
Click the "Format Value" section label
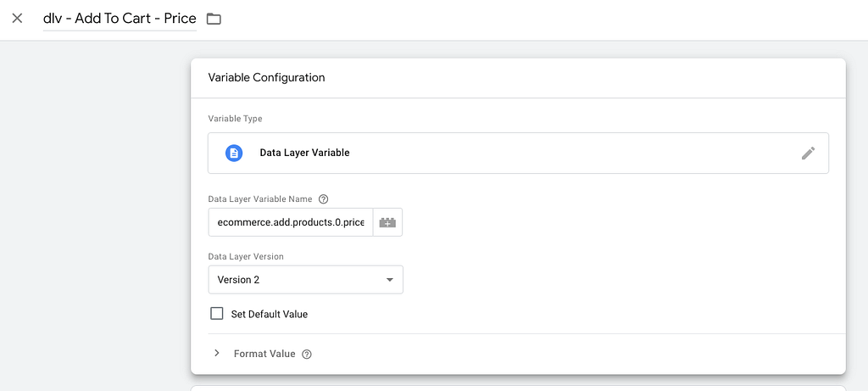coord(264,354)
